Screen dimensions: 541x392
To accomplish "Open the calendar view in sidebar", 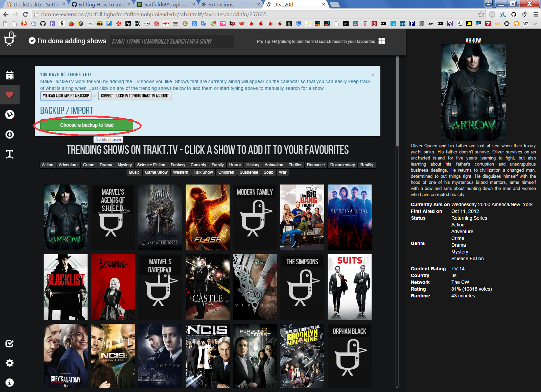I will pos(9,75).
